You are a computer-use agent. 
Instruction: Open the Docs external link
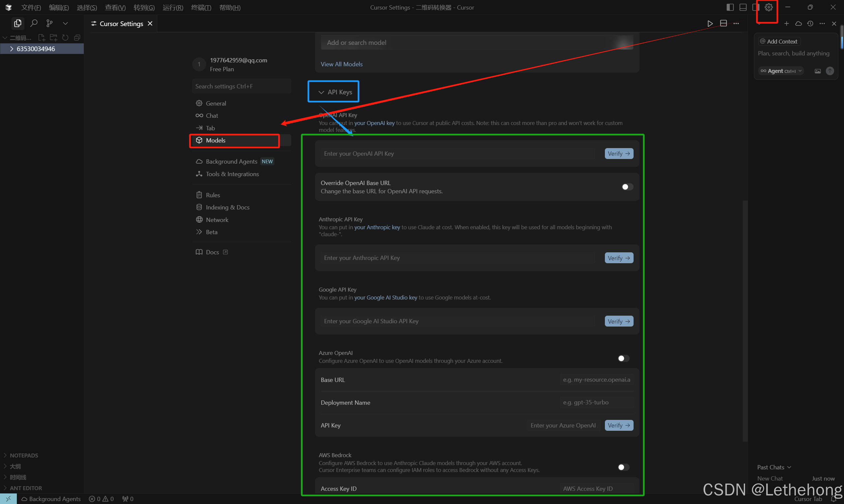click(x=212, y=252)
